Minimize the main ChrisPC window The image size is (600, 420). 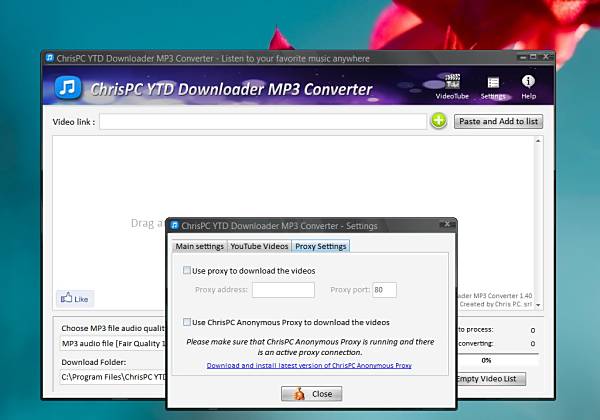tap(523, 57)
